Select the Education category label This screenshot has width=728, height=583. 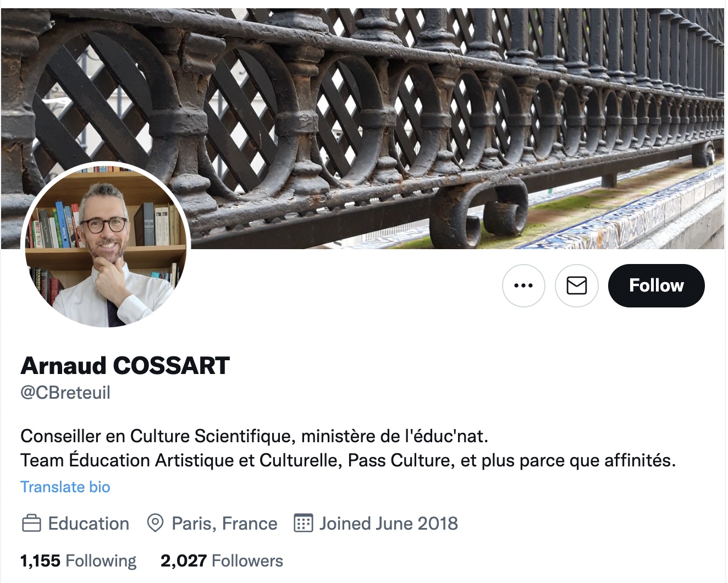tap(89, 524)
